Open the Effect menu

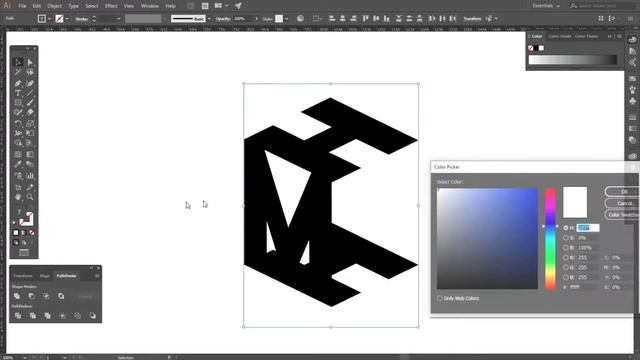(x=111, y=6)
